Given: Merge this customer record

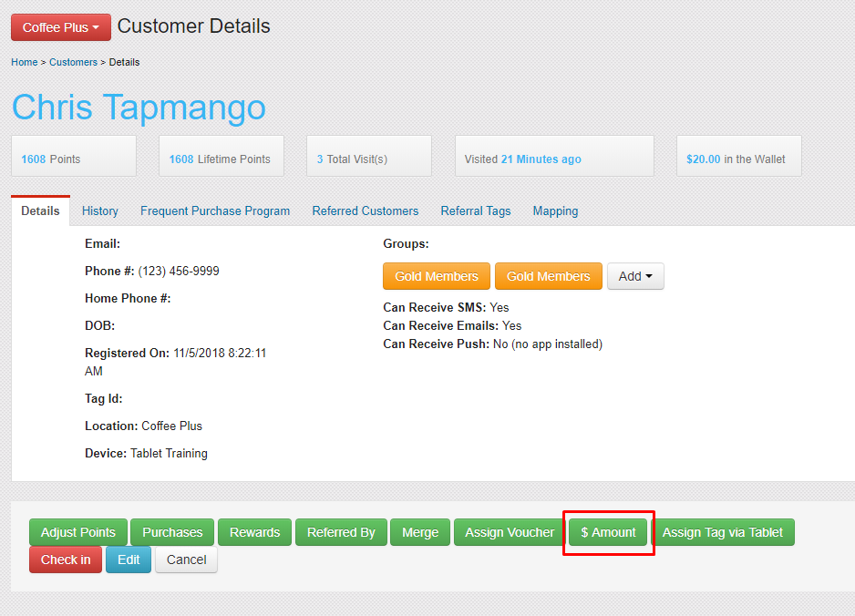Looking at the screenshot, I should coord(420,532).
